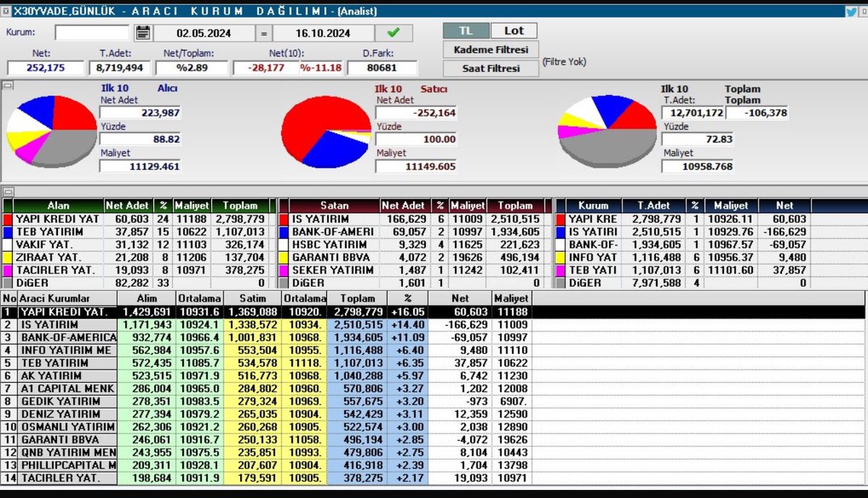Sort bottom list by Satim column
This screenshot has width=868, height=498.
click(252, 298)
